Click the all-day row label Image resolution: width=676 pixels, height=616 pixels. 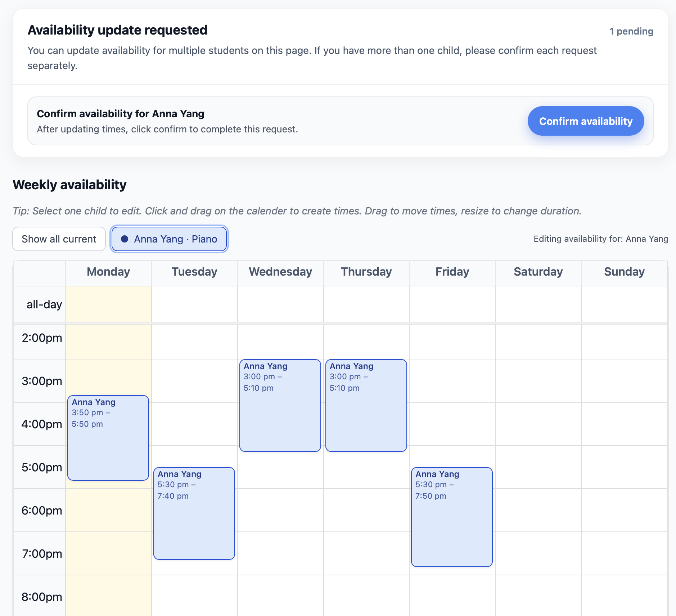tap(44, 304)
